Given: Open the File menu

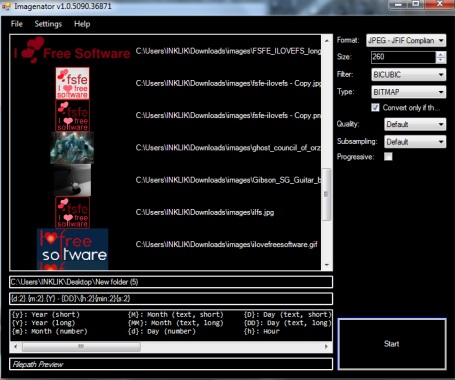Looking at the screenshot, I should pos(17,24).
